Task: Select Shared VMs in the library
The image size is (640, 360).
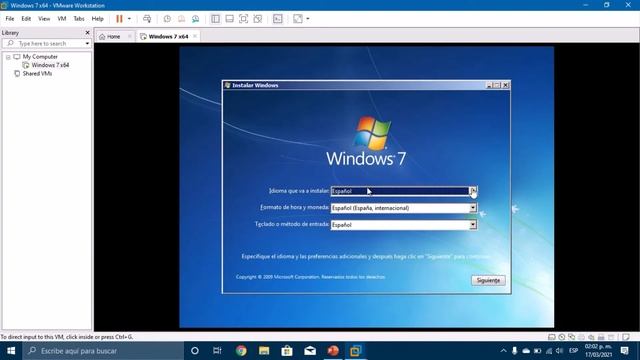Action: coord(37,74)
